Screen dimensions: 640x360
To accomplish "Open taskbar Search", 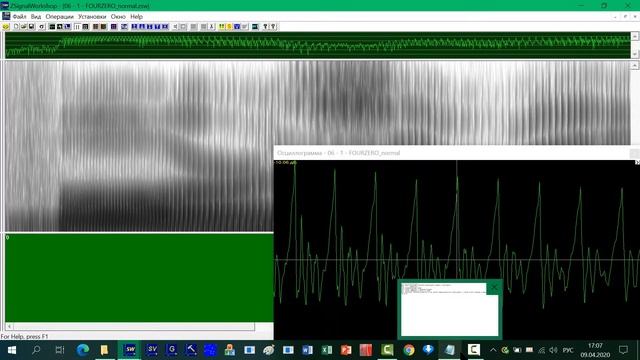I will (36, 350).
